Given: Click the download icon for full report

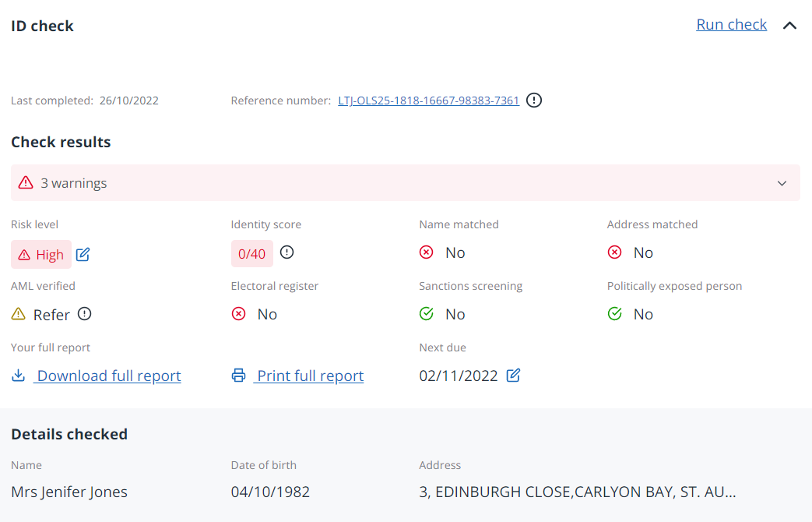Looking at the screenshot, I should point(19,376).
